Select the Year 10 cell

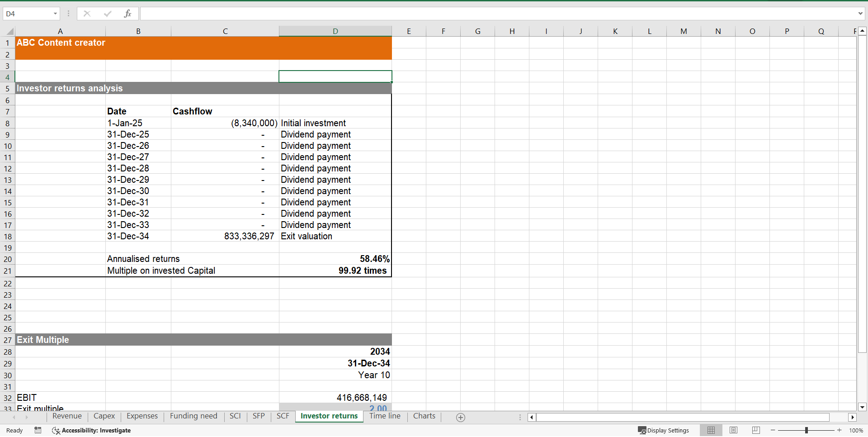(x=335, y=375)
